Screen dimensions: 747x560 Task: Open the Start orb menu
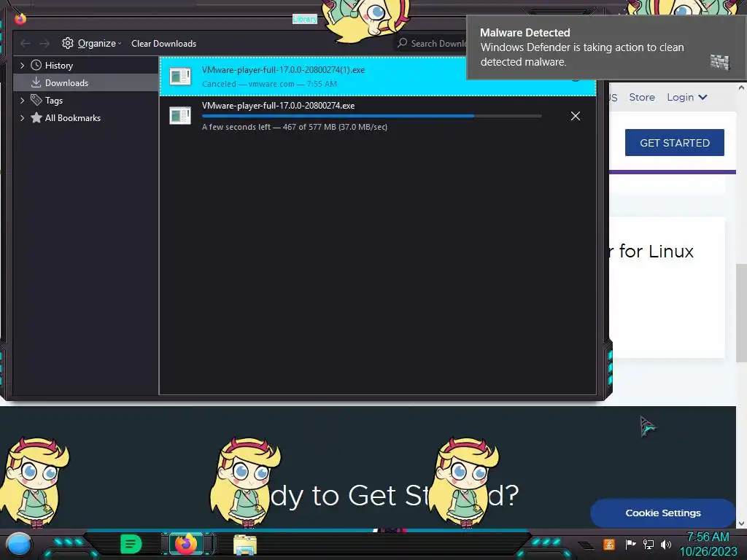(18, 545)
